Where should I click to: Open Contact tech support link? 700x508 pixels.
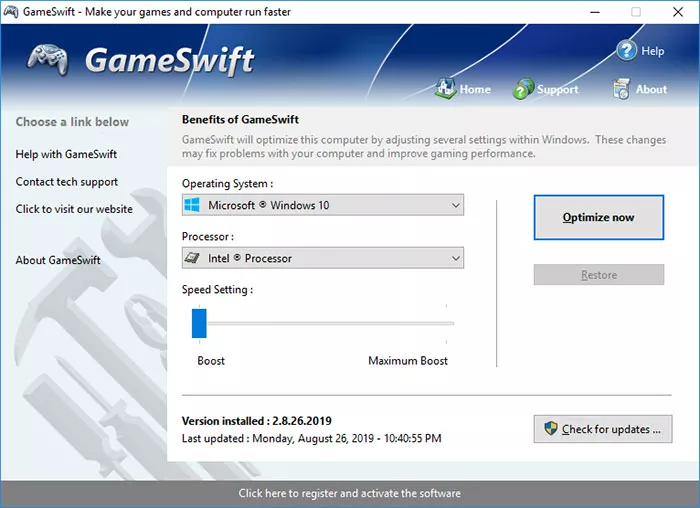tap(67, 182)
